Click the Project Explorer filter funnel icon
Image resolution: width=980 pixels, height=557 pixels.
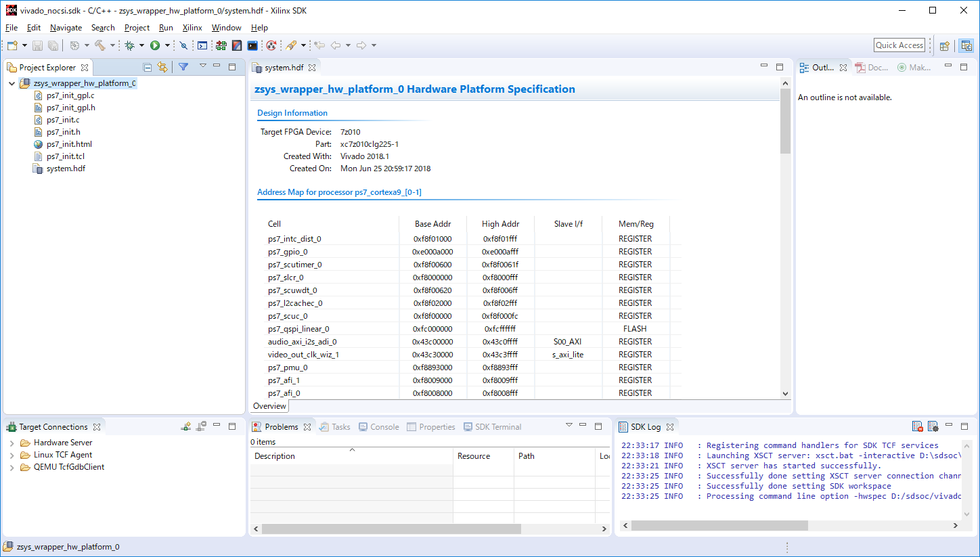[x=183, y=67]
